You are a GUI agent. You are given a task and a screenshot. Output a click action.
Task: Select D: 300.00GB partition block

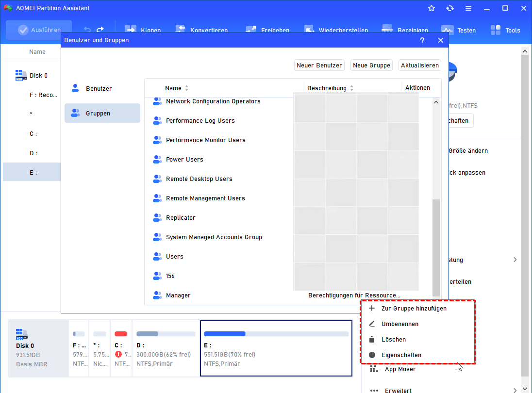(166, 348)
